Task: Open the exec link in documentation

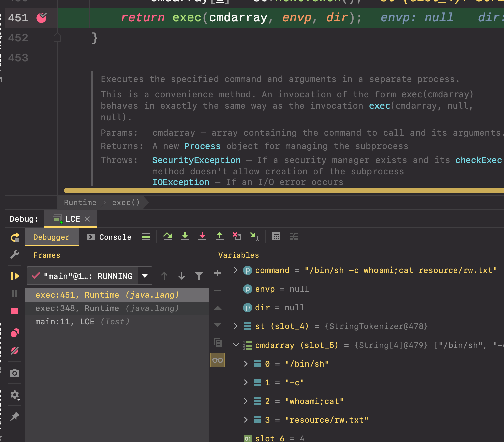Action: pyautogui.click(x=380, y=106)
